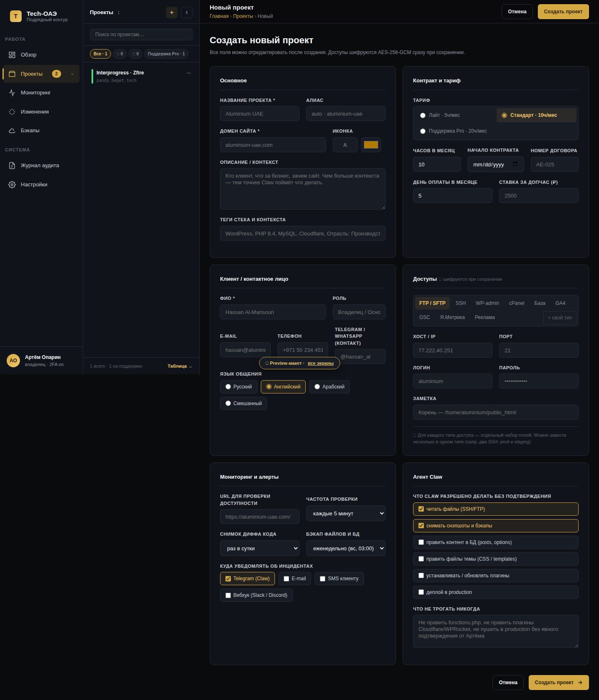This screenshot has height=700, width=599.
Task: Switch to Реклама access tab
Action: click(x=485, y=317)
